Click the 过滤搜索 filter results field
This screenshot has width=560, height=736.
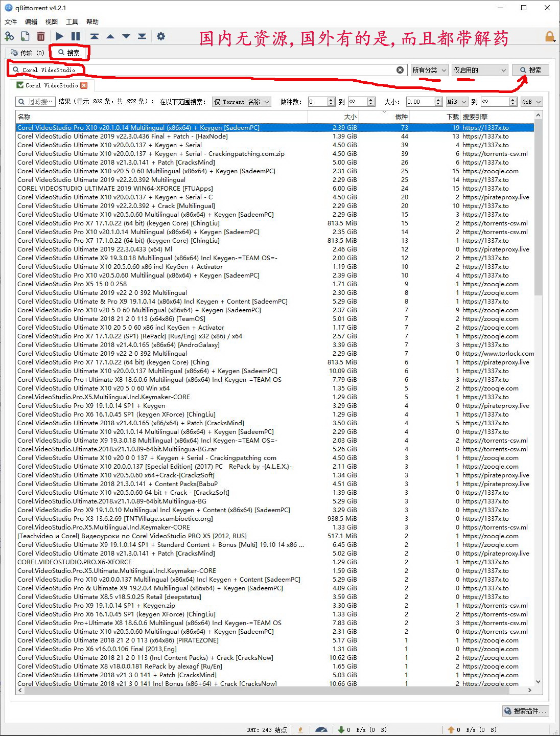point(35,102)
